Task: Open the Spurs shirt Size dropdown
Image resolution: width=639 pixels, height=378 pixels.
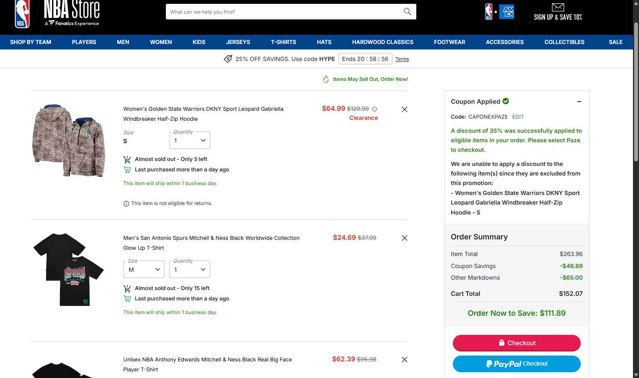Action: coord(144,269)
